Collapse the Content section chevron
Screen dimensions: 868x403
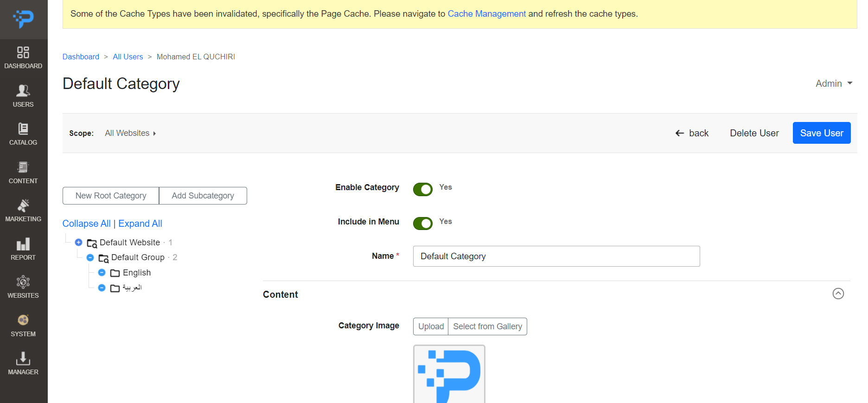point(838,294)
